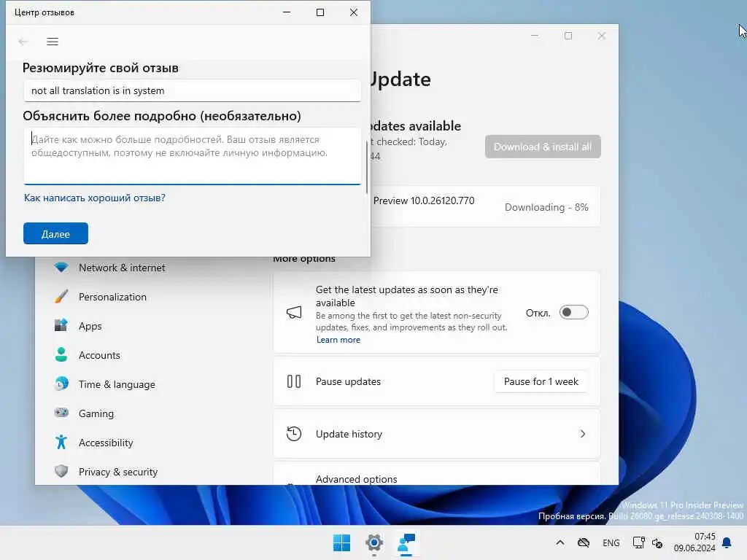Click Download & install all button
This screenshot has width=747, height=560.
[543, 147]
